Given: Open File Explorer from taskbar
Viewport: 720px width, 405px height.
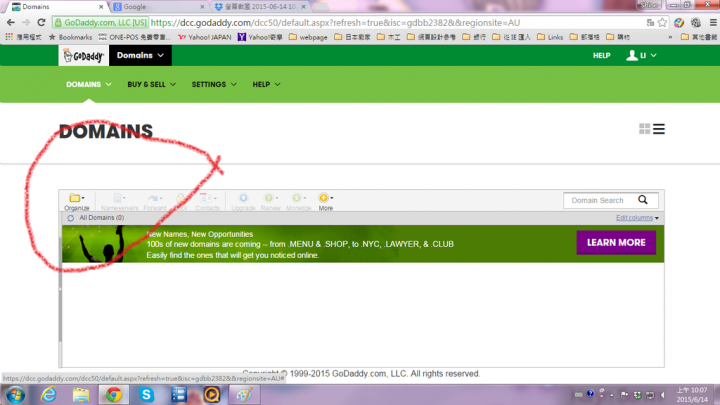Looking at the screenshot, I should click(81, 395).
